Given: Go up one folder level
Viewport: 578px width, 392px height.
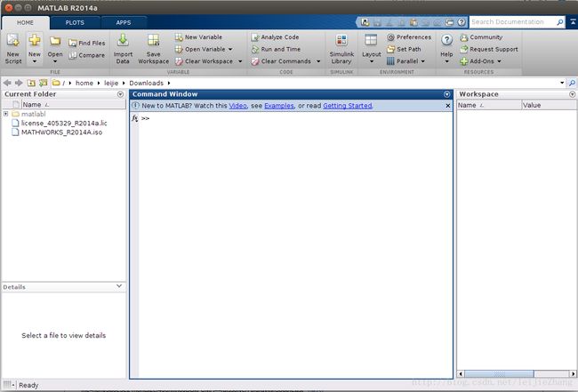Looking at the screenshot, I should click(31, 83).
